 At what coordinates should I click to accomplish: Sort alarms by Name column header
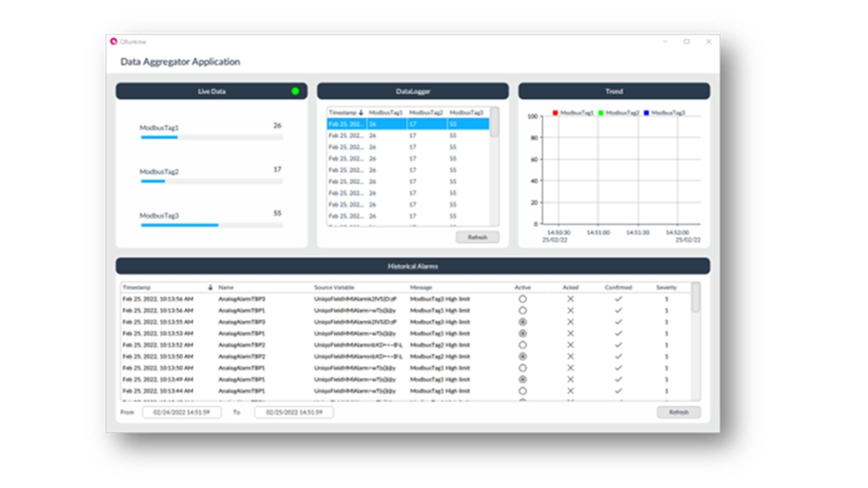point(226,287)
